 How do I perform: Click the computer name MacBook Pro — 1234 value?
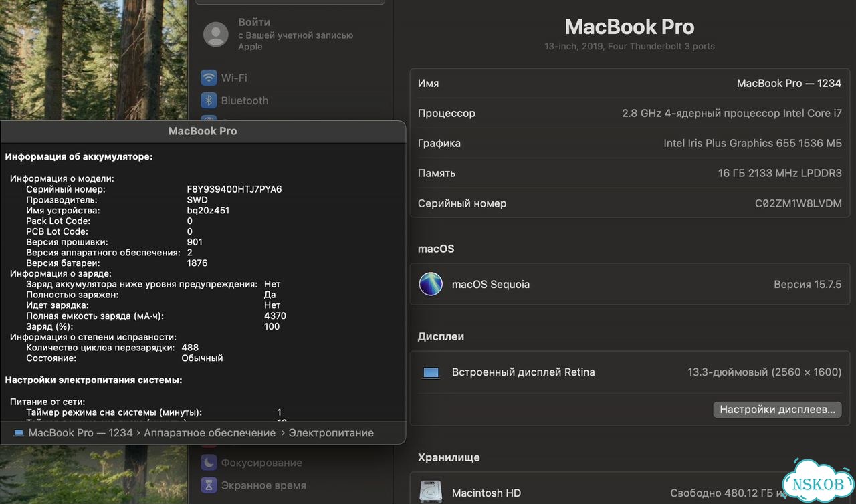789,84
